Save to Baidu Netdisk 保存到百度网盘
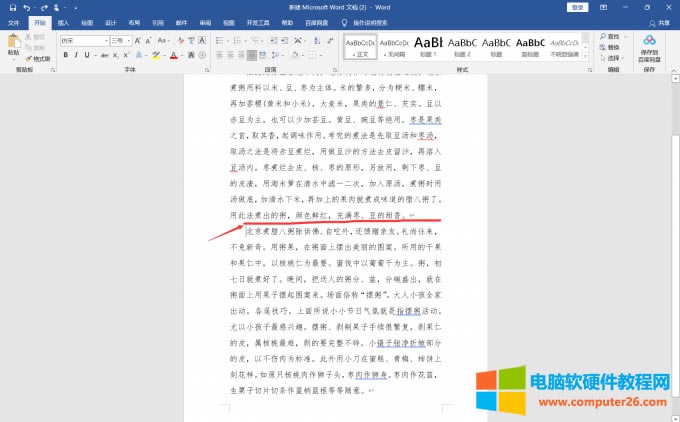680x422 pixels. point(649,48)
